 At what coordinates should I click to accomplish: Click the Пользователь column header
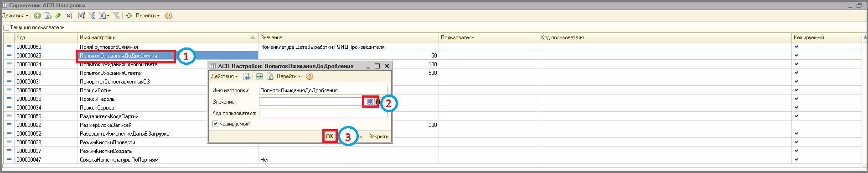coord(489,37)
